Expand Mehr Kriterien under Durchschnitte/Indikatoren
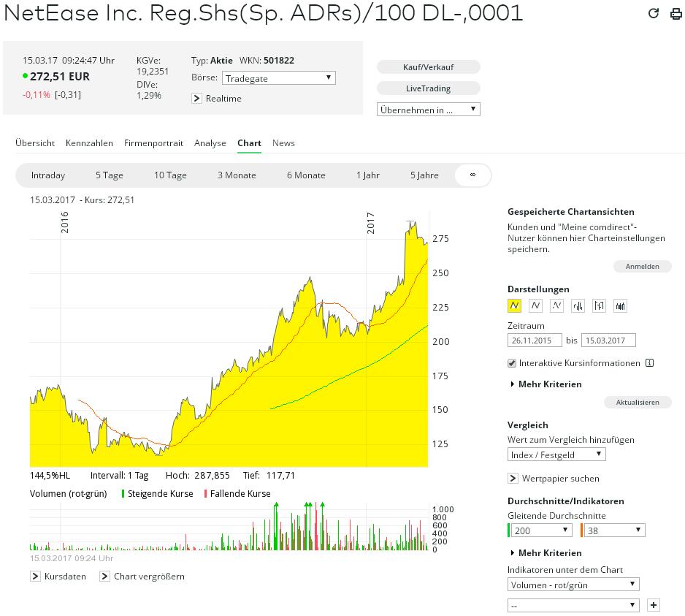The image size is (685, 616). coord(546,553)
